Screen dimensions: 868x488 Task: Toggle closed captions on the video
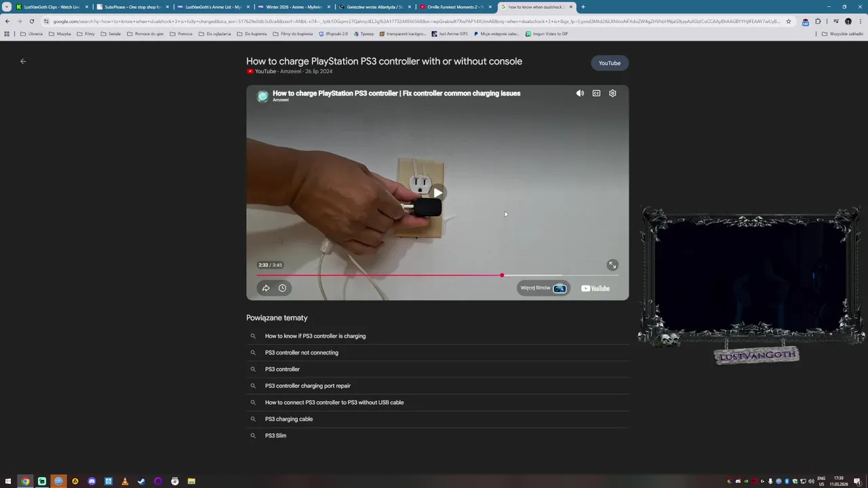(596, 94)
